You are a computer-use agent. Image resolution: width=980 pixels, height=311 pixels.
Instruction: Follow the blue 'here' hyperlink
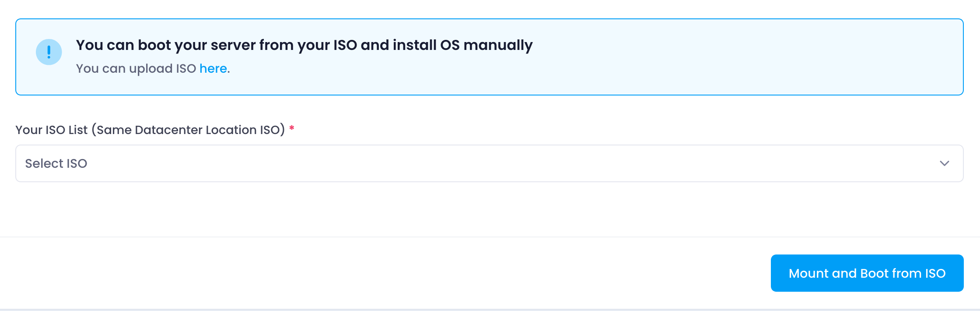coord(213,68)
